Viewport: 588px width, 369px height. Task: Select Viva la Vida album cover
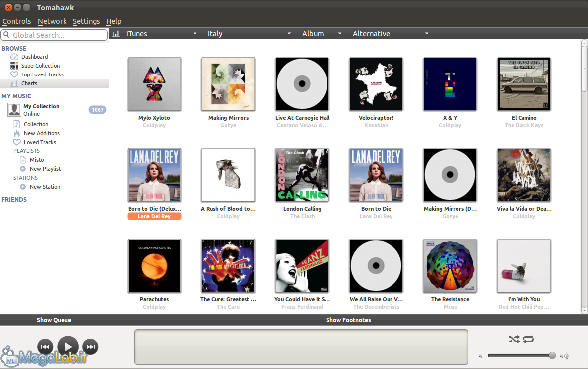pos(524,175)
